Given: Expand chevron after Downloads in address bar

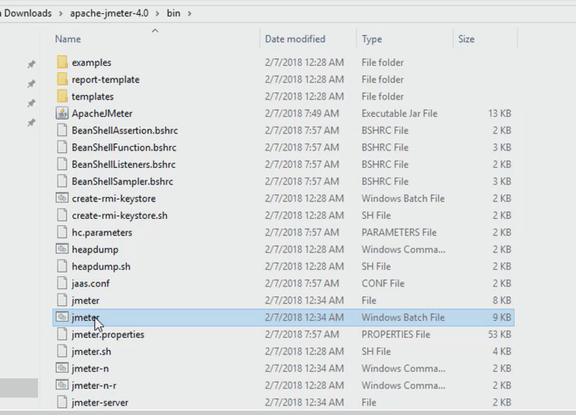Looking at the screenshot, I should click(x=61, y=14).
